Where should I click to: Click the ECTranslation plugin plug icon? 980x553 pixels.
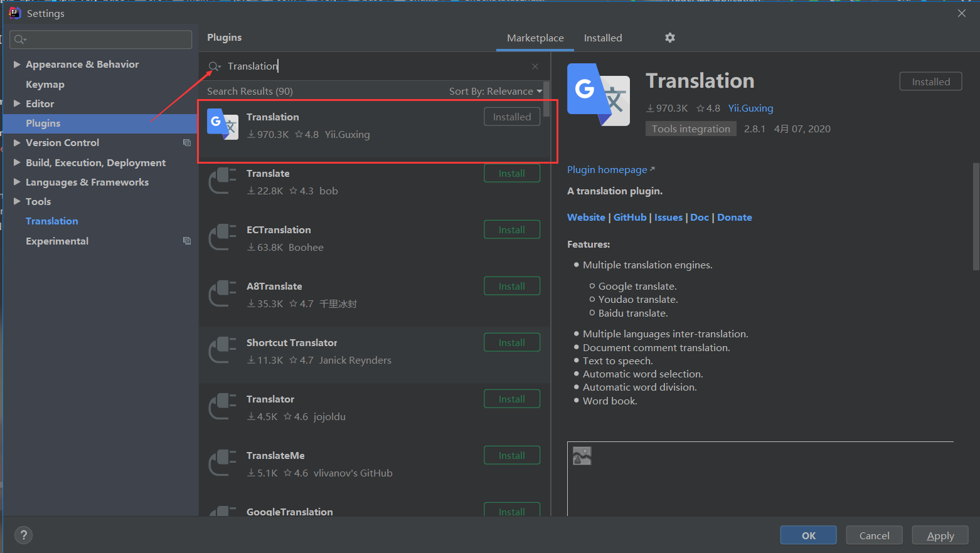tap(223, 237)
